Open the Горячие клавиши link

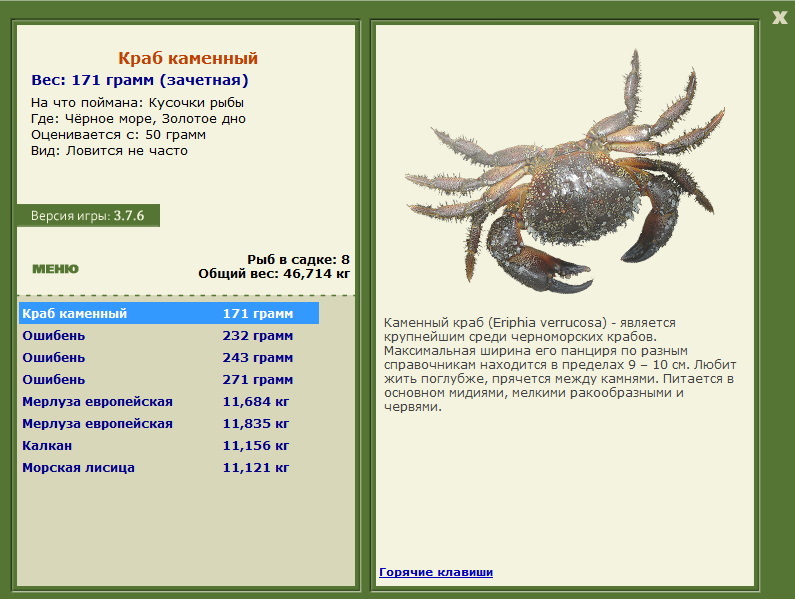pyautogui.click(x=436, y=572)
